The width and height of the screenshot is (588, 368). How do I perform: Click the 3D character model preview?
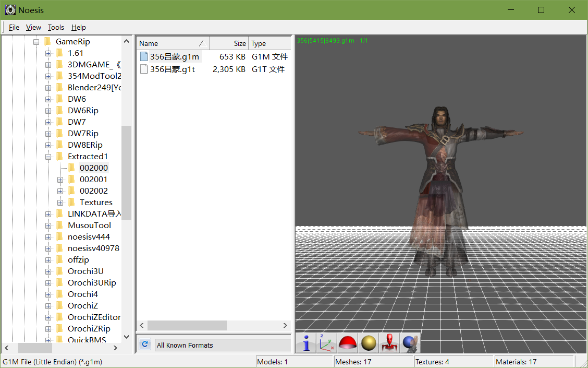(441, 192)
